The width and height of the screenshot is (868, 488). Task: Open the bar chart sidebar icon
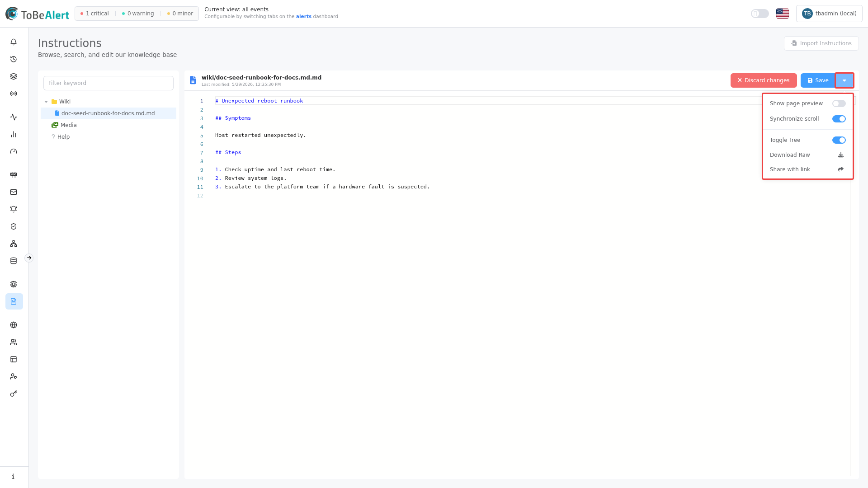[x=14, y=134]
